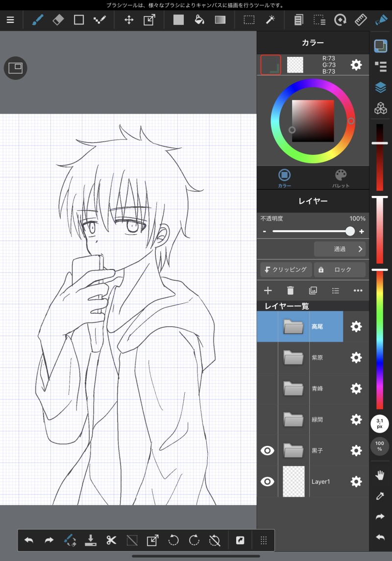Viewport: 392px width, 561px height.
Task: Select the rectangular selection tool
Action: pos(249,20)
